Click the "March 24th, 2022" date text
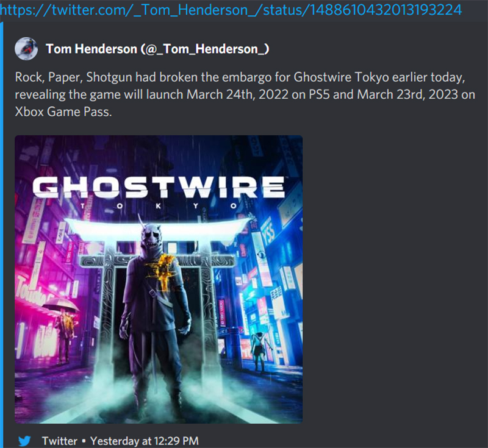488x448 pixels. pos(237,94)
